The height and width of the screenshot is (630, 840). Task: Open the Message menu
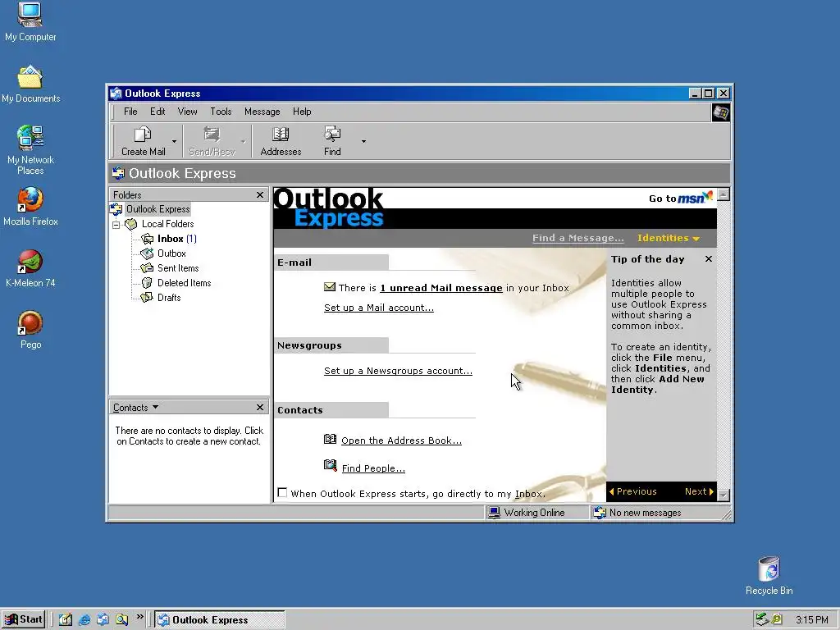[262, 112]
